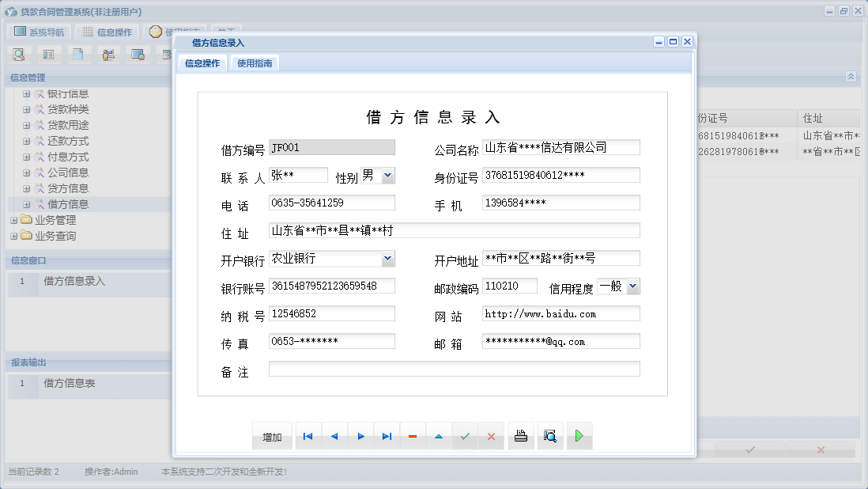Click the red X cancel icon

click(x=491, y=436)
